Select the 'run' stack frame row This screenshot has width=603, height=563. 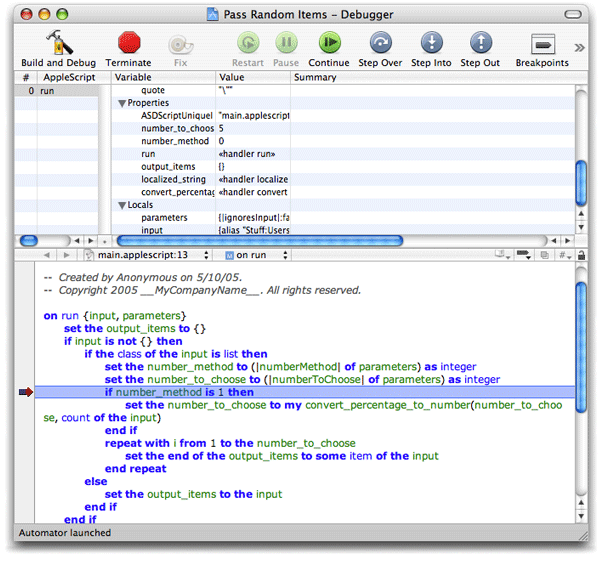tap(57, 91)
